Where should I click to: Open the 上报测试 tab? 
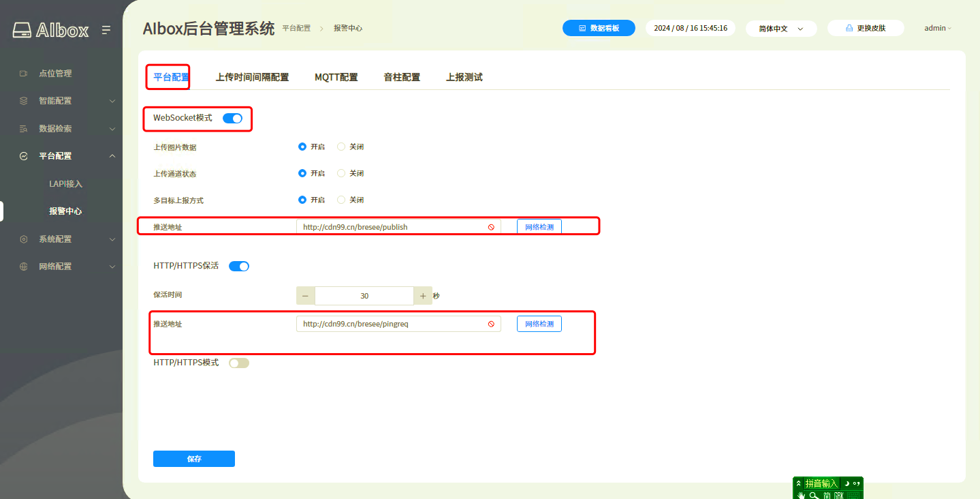tap(464, 78)
